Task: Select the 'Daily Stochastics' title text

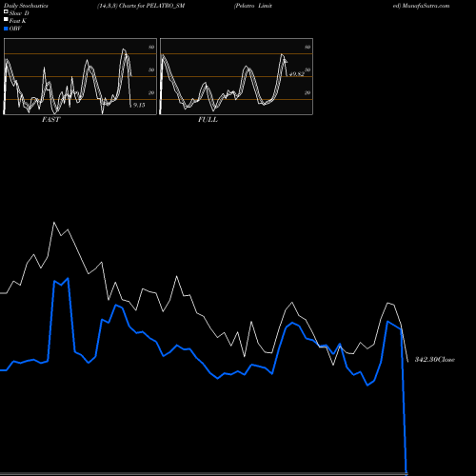Action: tap(26, 6)
